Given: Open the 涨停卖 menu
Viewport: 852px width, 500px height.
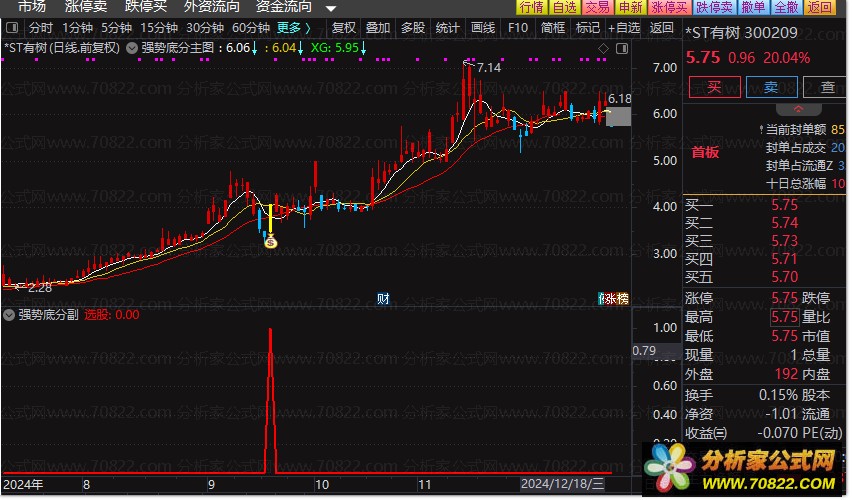Looking at the screenshot, I should 86,7.
